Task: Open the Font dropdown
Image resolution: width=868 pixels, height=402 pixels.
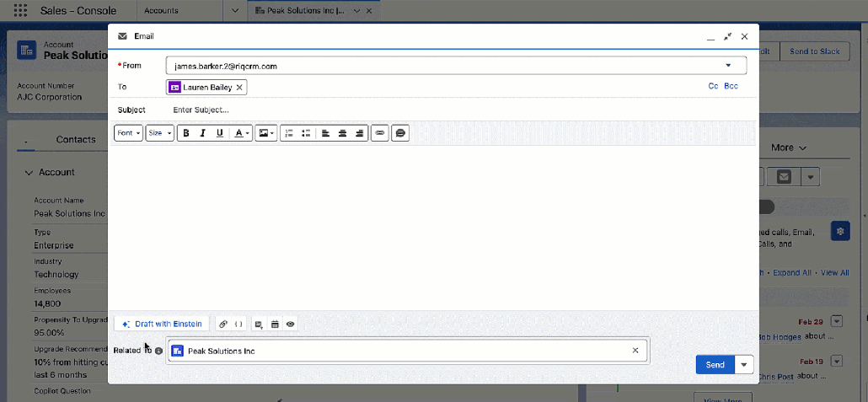Action: coord(128,133)
